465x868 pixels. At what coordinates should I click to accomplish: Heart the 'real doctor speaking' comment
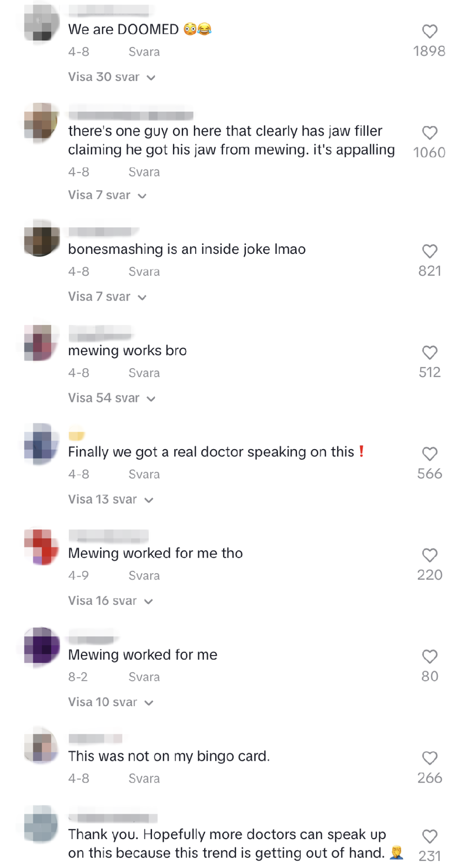pyautogui.click(x=429, y=454)
